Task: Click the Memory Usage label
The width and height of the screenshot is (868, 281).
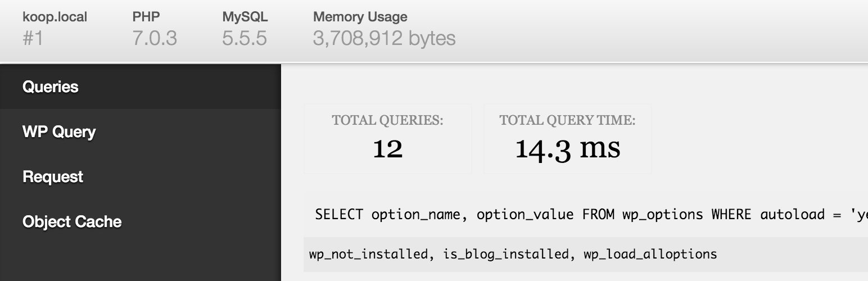Action: pyautogui.click(x=360, y=17)
